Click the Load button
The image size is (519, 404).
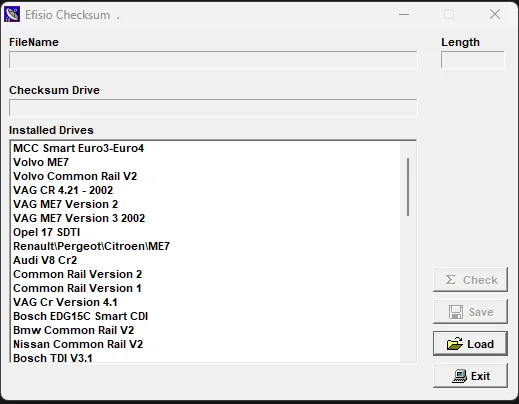(x=470, y=344)
